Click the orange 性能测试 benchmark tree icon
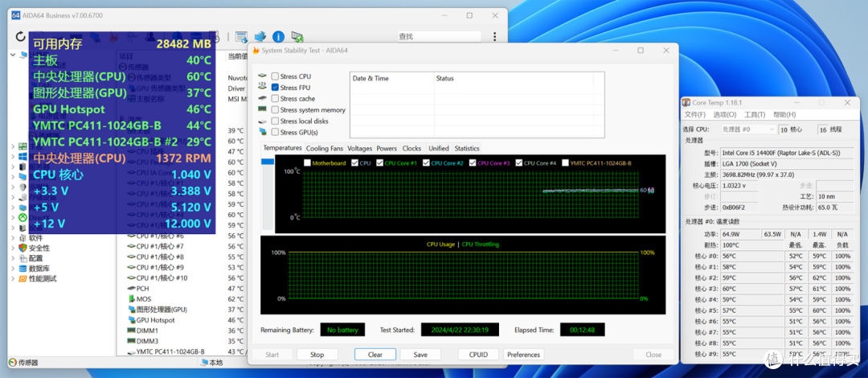The height and width of the screenshot is (378, 868). 23,279
